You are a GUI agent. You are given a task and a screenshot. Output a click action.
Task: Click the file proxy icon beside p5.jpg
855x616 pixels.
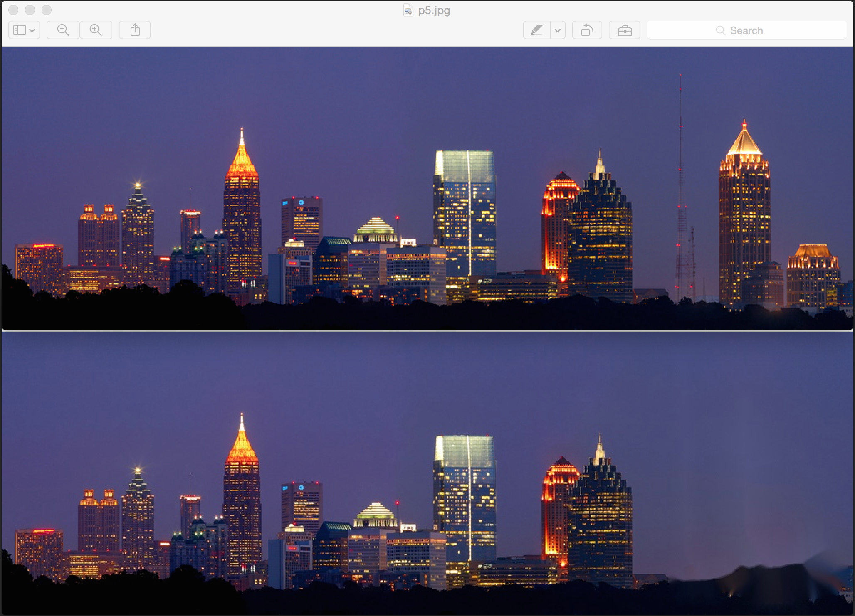coord(408,10)
